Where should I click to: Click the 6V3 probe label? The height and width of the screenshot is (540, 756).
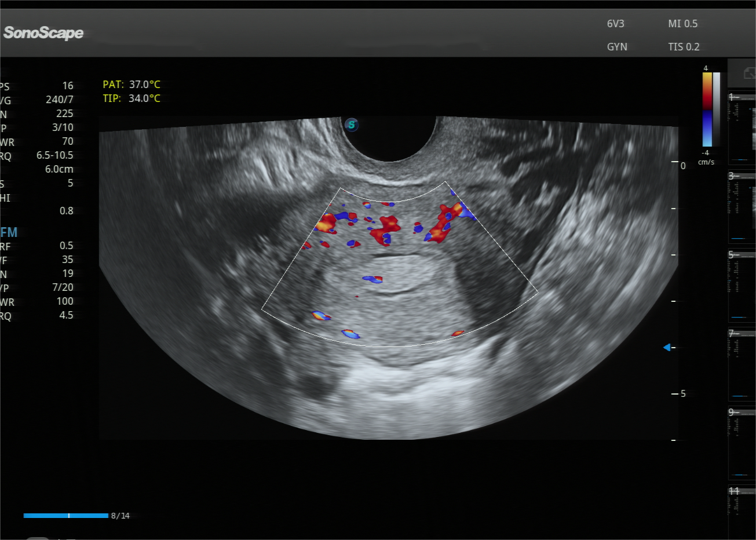pos(615,24)
